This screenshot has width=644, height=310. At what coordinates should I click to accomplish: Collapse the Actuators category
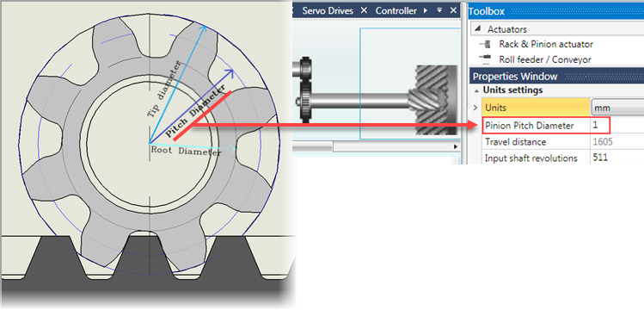(477, 29)
